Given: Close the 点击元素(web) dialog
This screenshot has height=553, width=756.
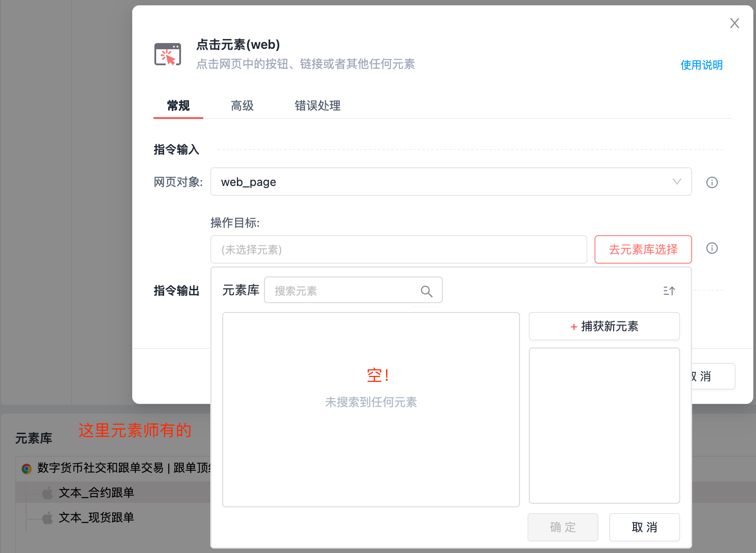Looking at the screenshot, I should (734, 23).
